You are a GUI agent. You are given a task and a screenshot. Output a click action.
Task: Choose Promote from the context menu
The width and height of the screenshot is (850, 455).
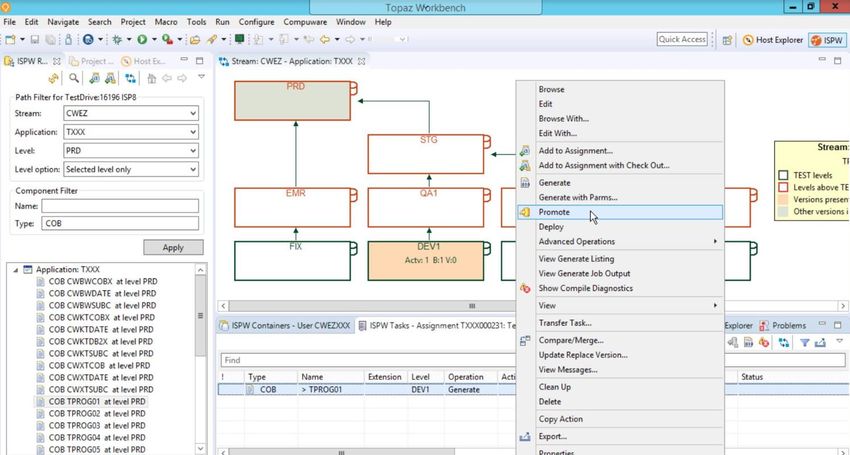pyautogui.click(x=620, y=212)
